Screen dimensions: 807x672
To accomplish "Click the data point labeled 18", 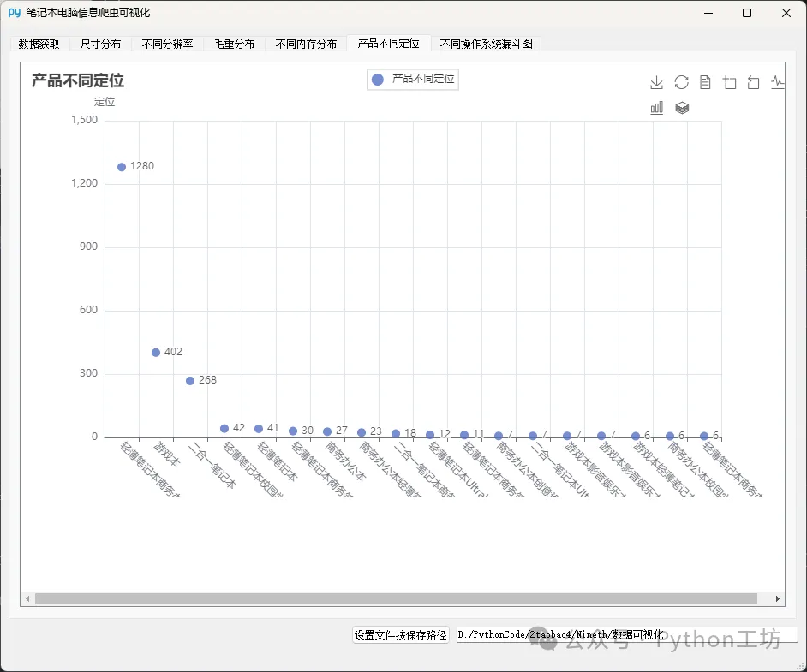I will (396, 434).
